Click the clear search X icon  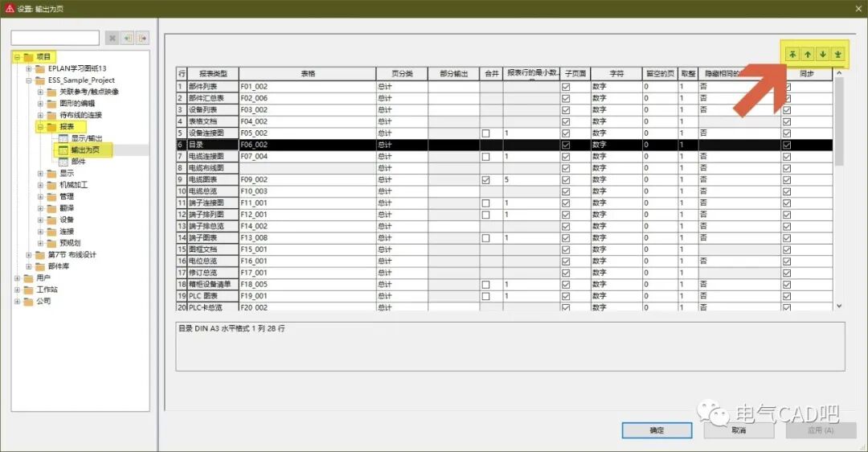(113, 38)
